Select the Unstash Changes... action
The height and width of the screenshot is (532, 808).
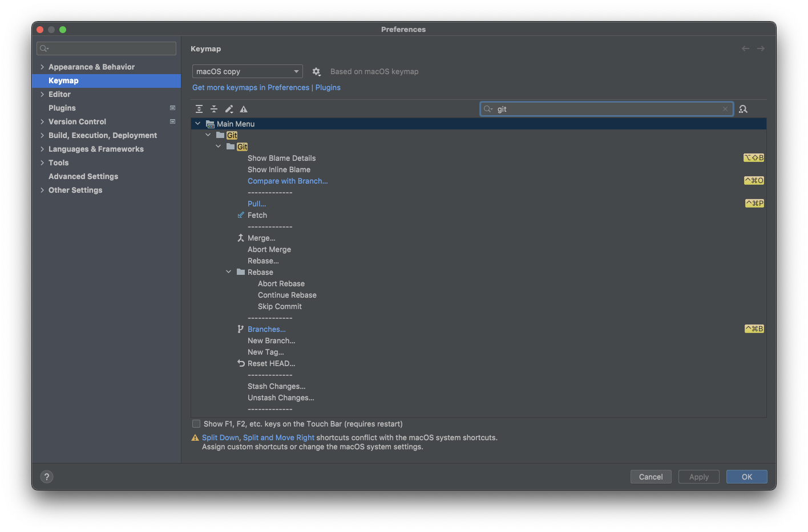point(281,397)
